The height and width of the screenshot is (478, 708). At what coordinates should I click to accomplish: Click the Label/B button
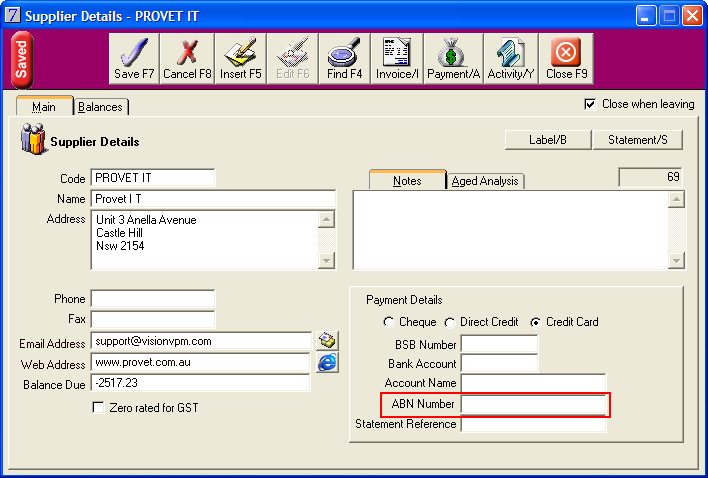tap(548, 140)
